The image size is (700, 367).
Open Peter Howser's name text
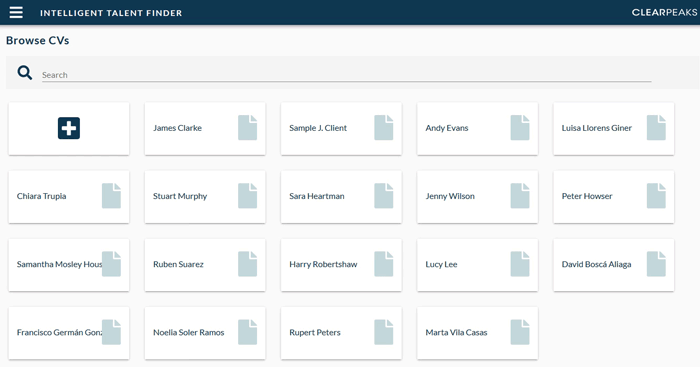tap(587, 196)
